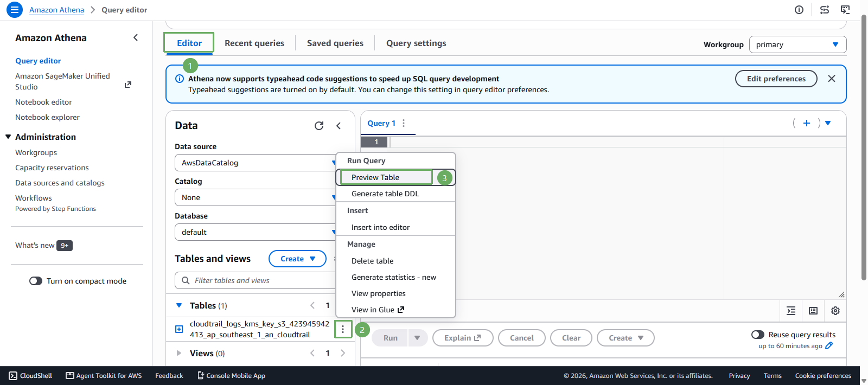Open Console Mobile App from the footer
Screen dimensions: 868x385
(231, 376)
